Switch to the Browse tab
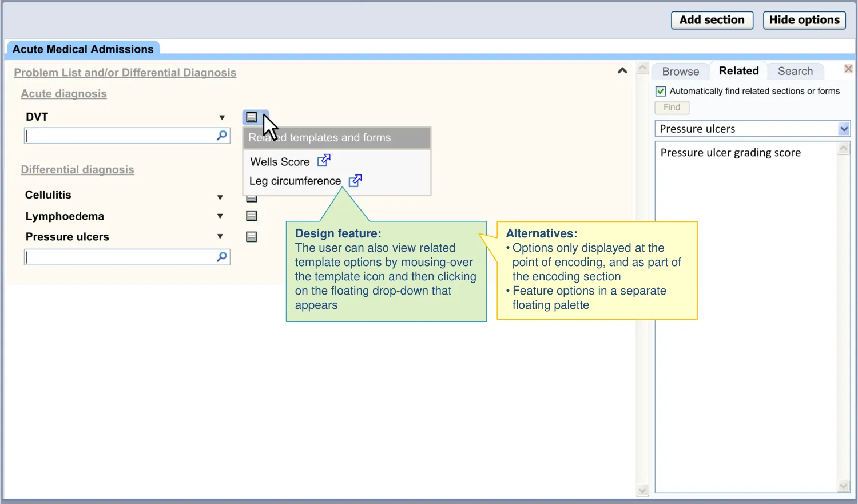This screenshot has height=504, width=858. click(680, 72)
